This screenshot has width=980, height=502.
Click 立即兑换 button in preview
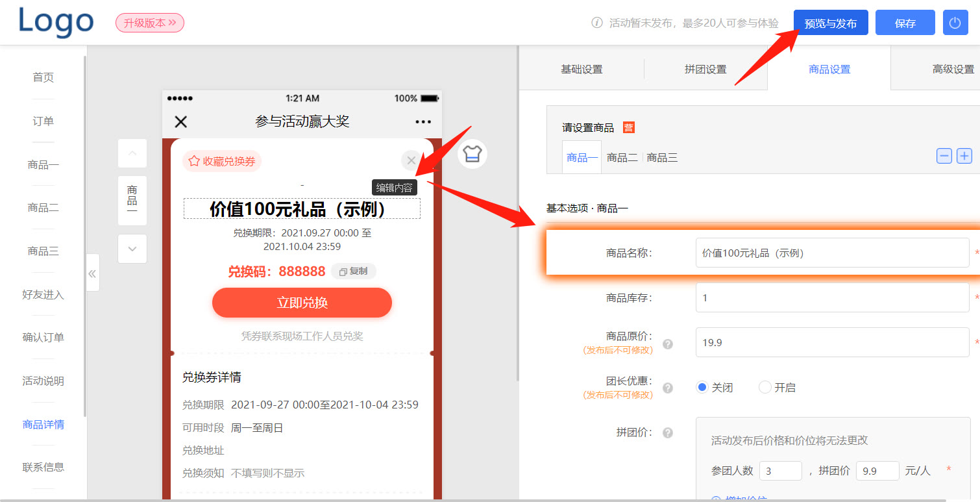pyautogui.click(x=302, y=303)
